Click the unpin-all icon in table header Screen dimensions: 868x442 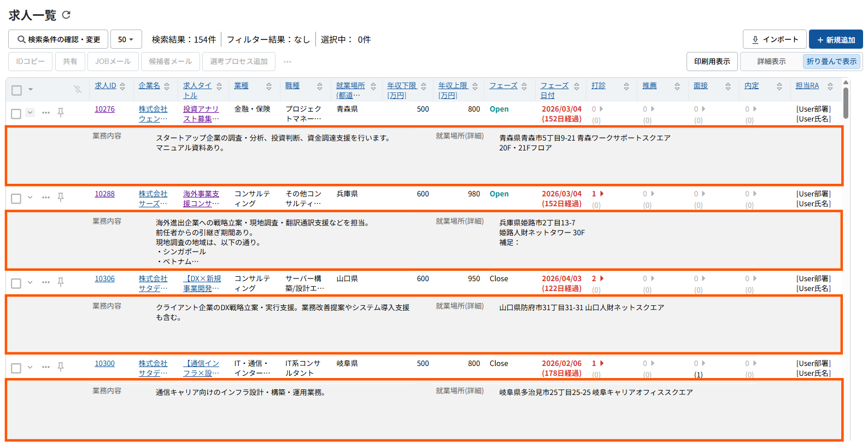[78, 89]
